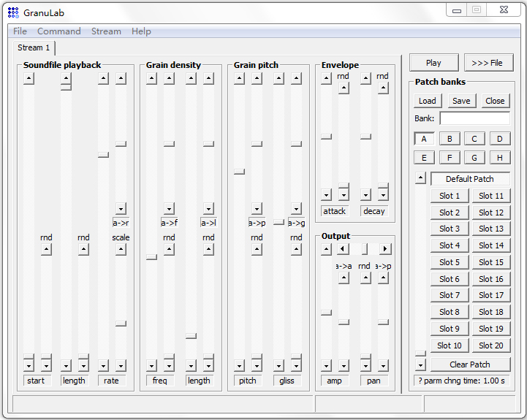Image resolution: width=527 pixels, height=420 pixels.
Task: Choose patch Slot 11
Action: click(x=491, y=196)
